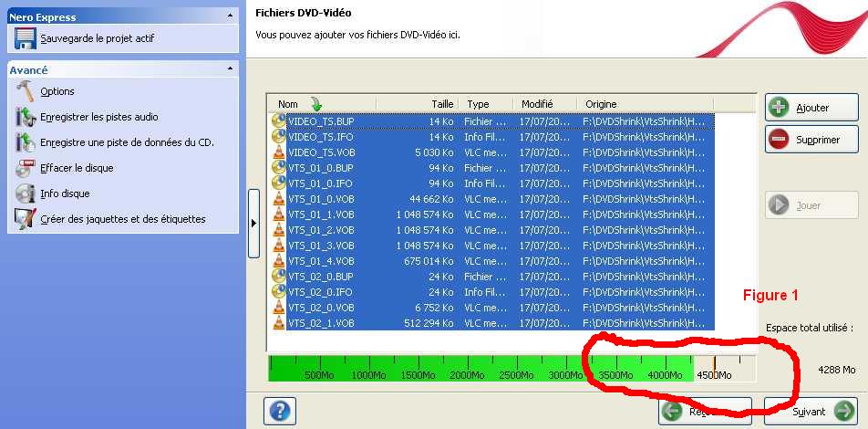Viewport: 868px width, 429px height.
Task: Click the Enregistrer les pistes audio icon
Action: pos(26,117)
